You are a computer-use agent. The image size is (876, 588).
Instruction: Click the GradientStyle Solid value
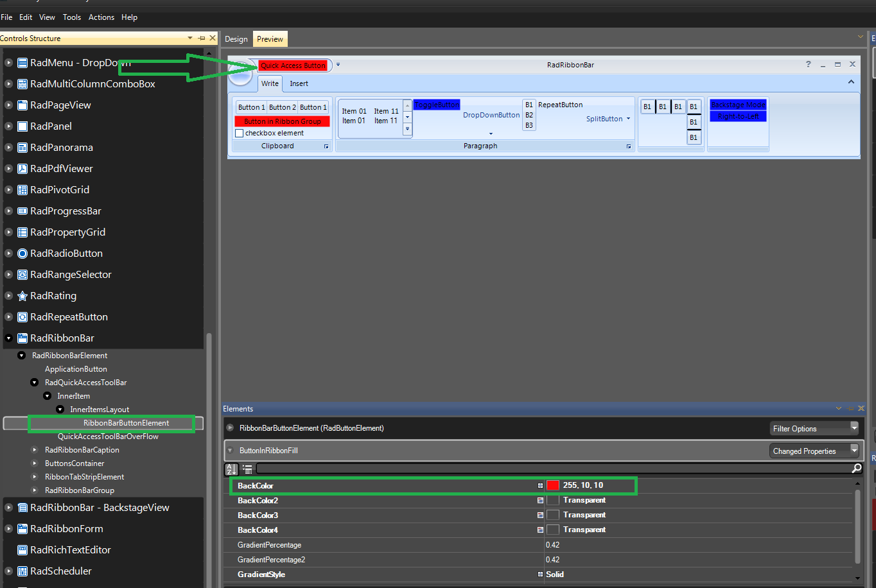pos(555,575)
